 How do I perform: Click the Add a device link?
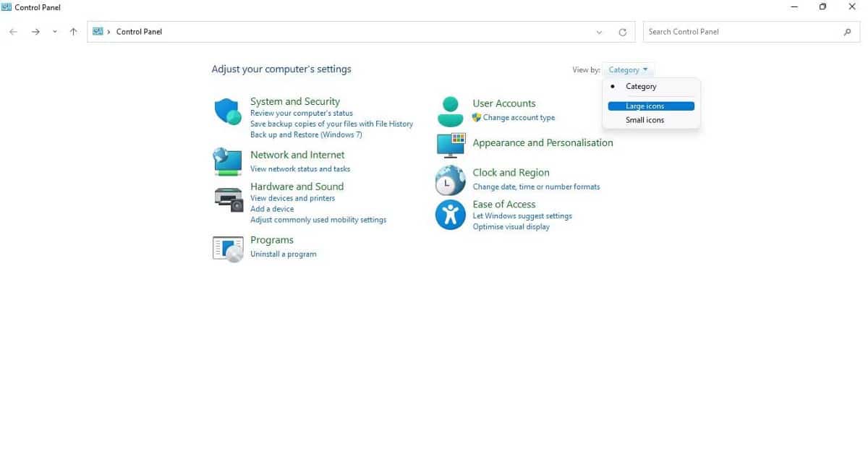click(x=272, y=209)
